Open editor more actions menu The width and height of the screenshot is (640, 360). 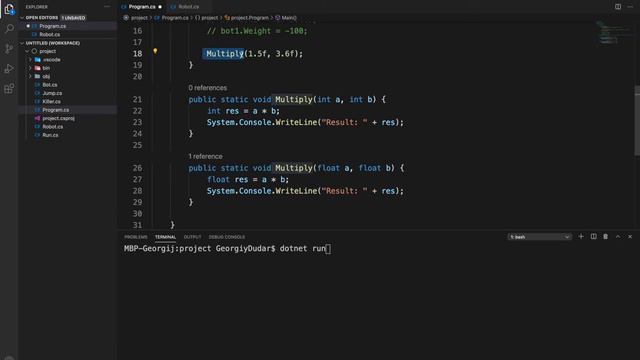pos(630,7)
